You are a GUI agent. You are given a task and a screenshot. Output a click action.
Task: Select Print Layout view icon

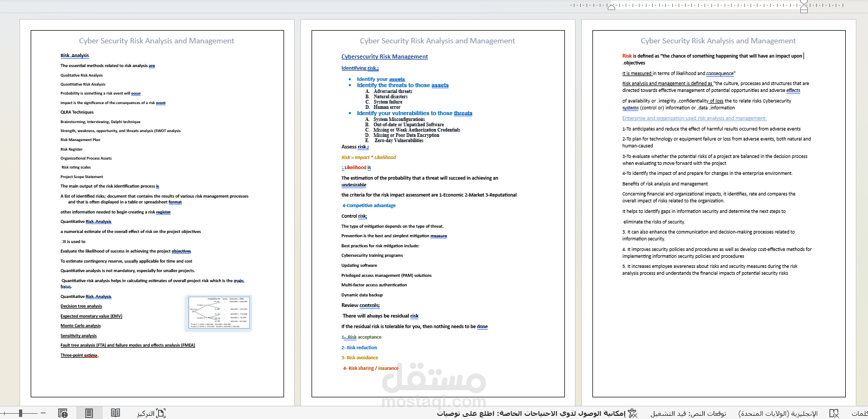pos(89,413)
